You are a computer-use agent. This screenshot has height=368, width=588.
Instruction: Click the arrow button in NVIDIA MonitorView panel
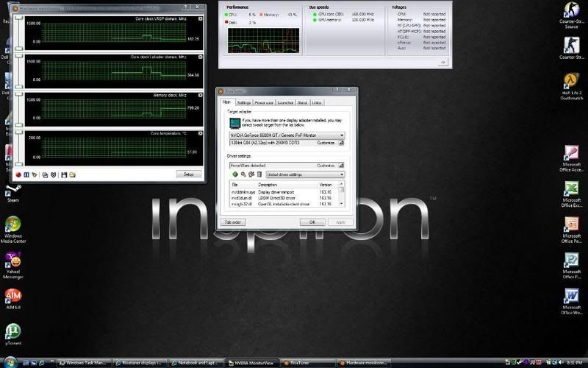click(x=443, y=63)
